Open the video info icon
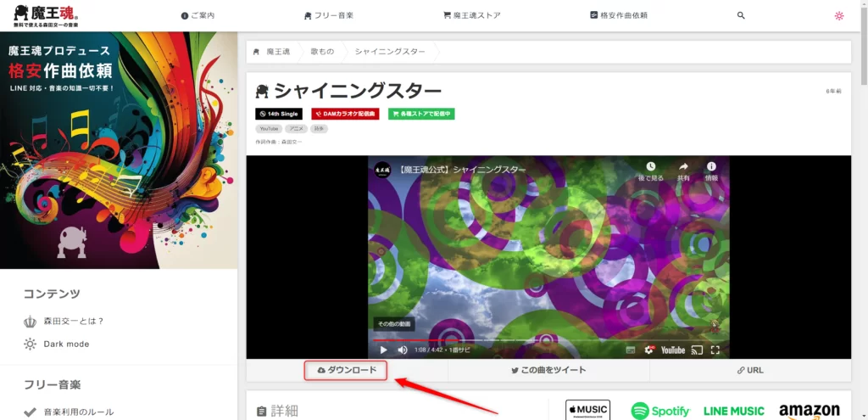 tap(711, 167)
